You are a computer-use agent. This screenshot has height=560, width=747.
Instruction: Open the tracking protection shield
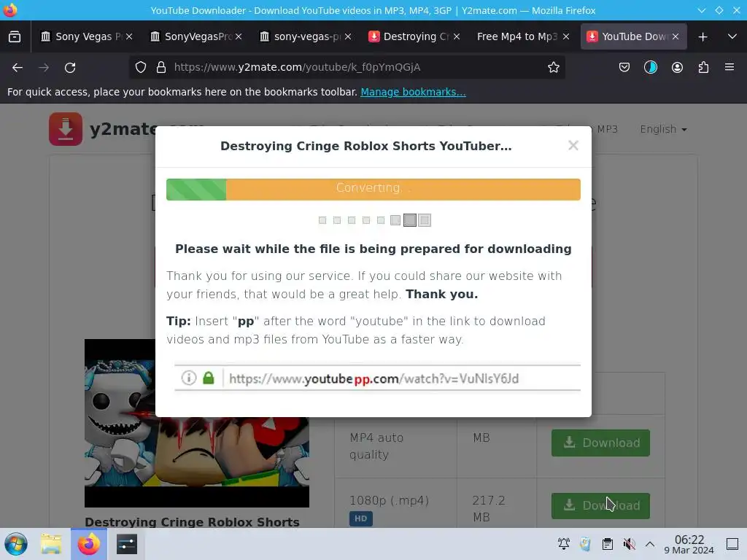tap(141, 68)
